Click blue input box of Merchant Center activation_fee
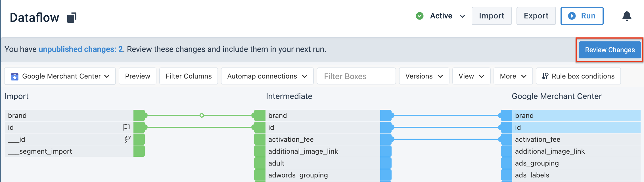644x182 pixels. pos(507,139)
